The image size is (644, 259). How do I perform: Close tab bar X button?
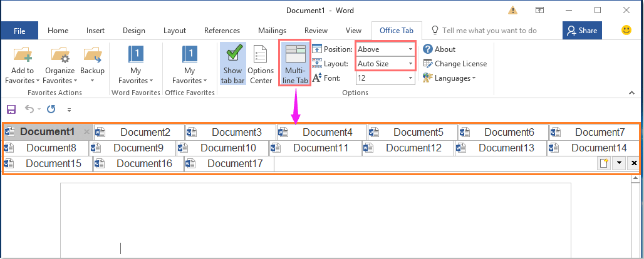[x=634, y=163]
